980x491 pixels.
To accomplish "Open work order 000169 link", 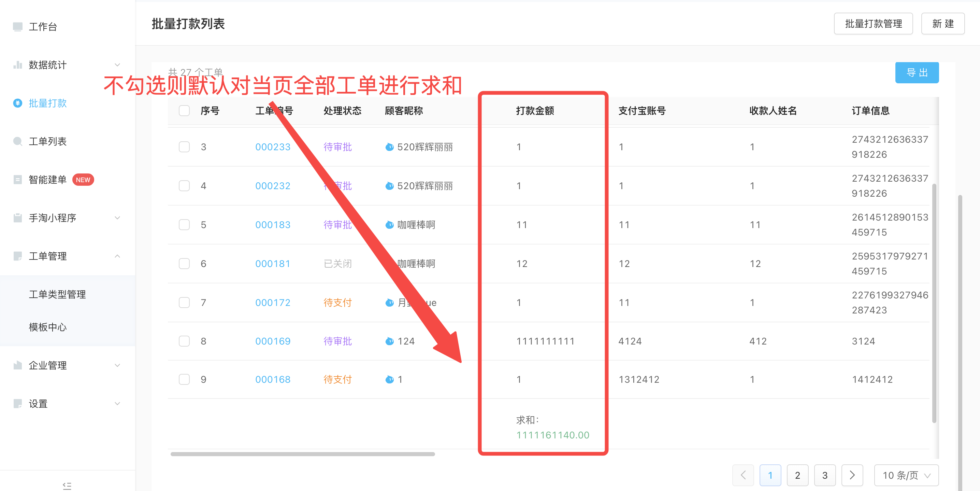I will [x=273, y=341].
